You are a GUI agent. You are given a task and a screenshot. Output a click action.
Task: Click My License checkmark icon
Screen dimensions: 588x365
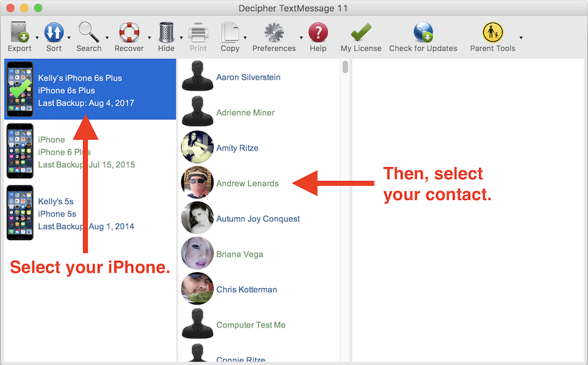(x=361, y=33)
